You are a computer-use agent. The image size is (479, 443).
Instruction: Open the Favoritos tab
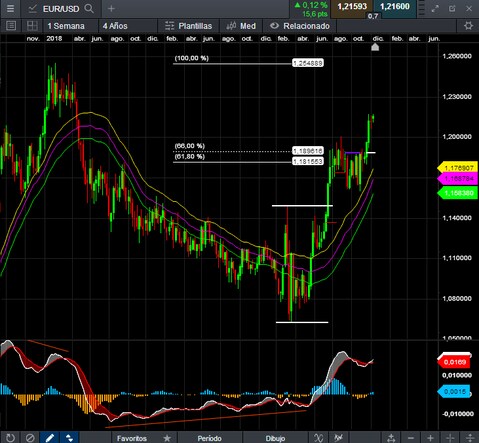tap(132, 438)
